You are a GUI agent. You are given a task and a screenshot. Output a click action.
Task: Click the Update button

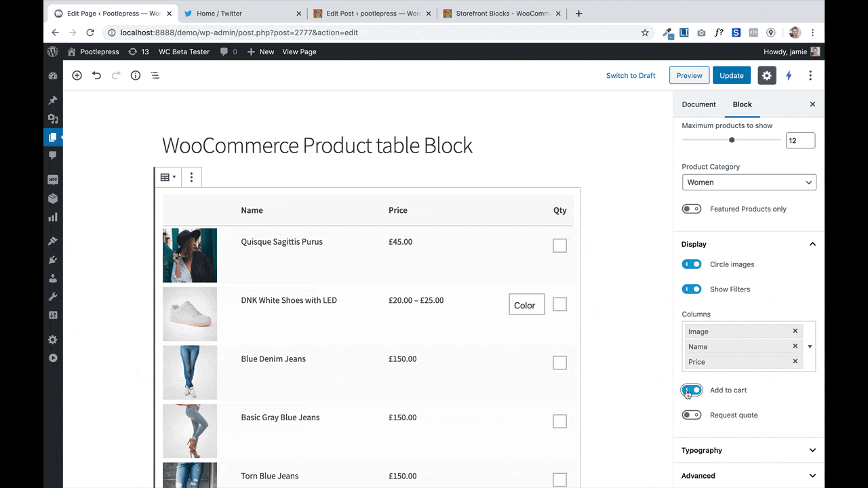click(x=731, y=75)
